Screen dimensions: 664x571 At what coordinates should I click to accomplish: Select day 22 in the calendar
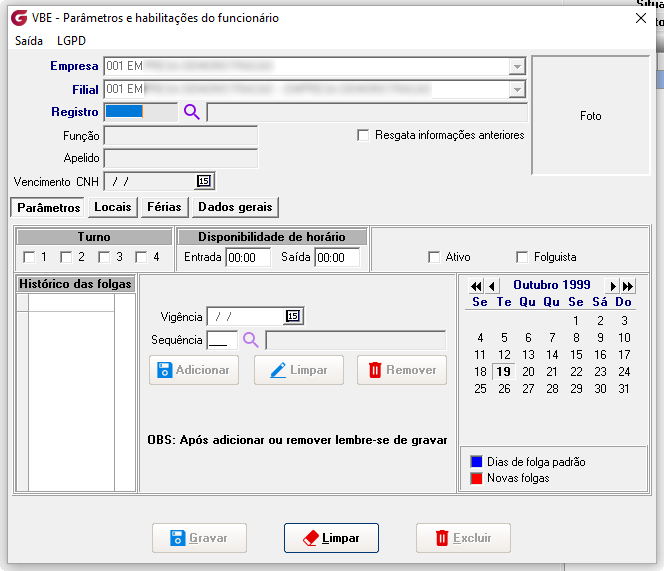[576, 371]
